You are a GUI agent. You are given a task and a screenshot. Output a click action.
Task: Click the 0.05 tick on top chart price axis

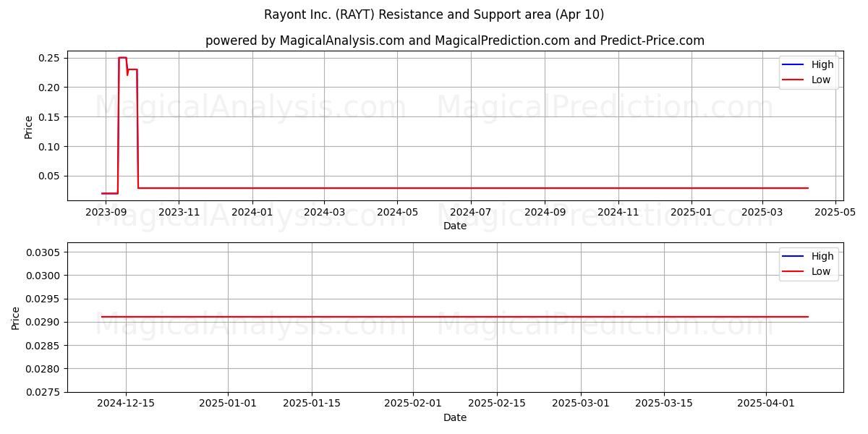tap(51, 176)
